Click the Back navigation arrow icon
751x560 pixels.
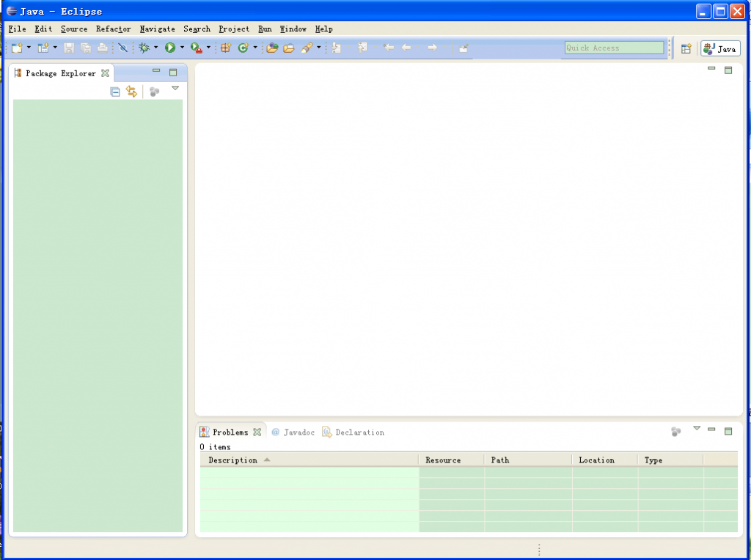coord(406,48)
